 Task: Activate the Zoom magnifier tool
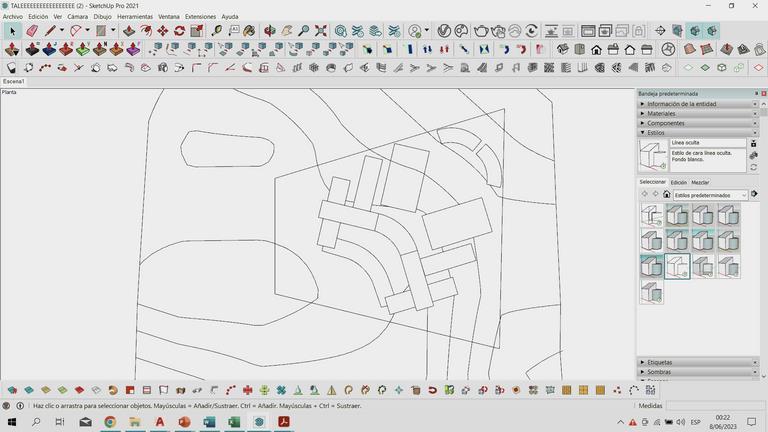click(x=304, y=31)
